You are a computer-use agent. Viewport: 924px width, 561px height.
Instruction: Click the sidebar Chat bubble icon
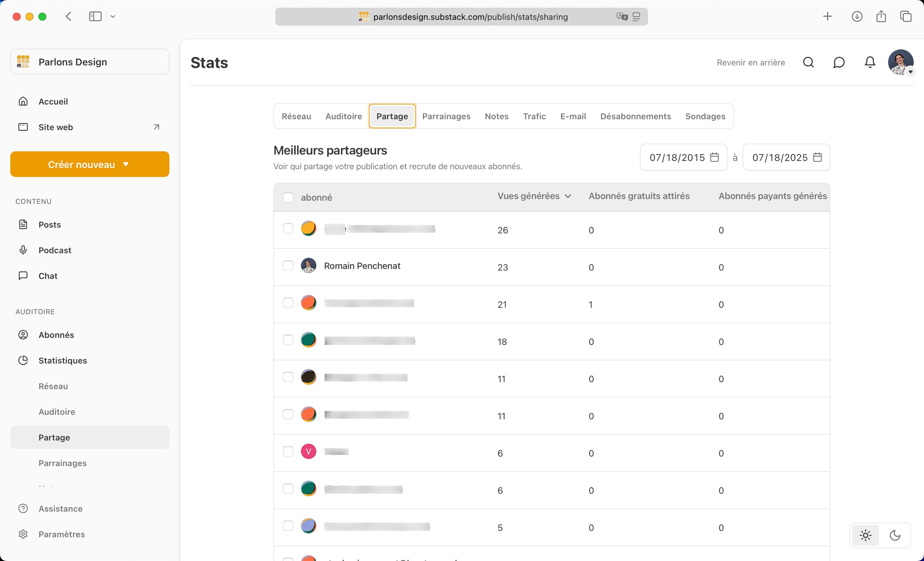click(23, 276)
